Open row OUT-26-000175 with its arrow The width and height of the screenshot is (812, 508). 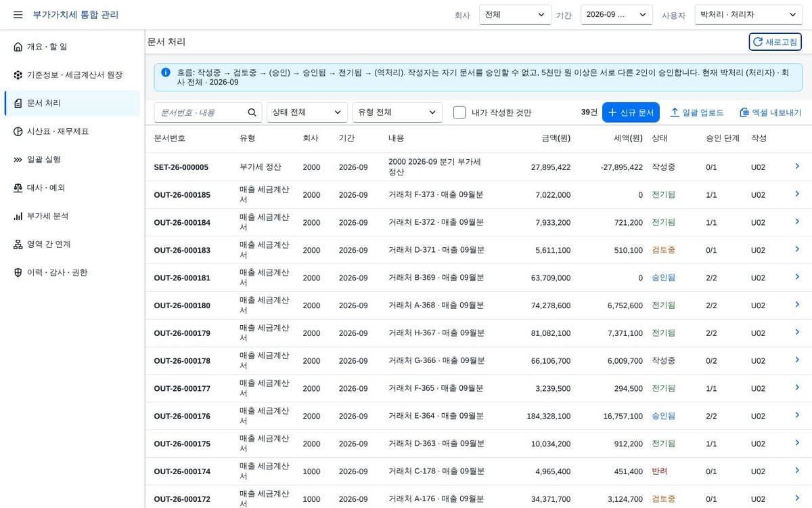point(797,443)
